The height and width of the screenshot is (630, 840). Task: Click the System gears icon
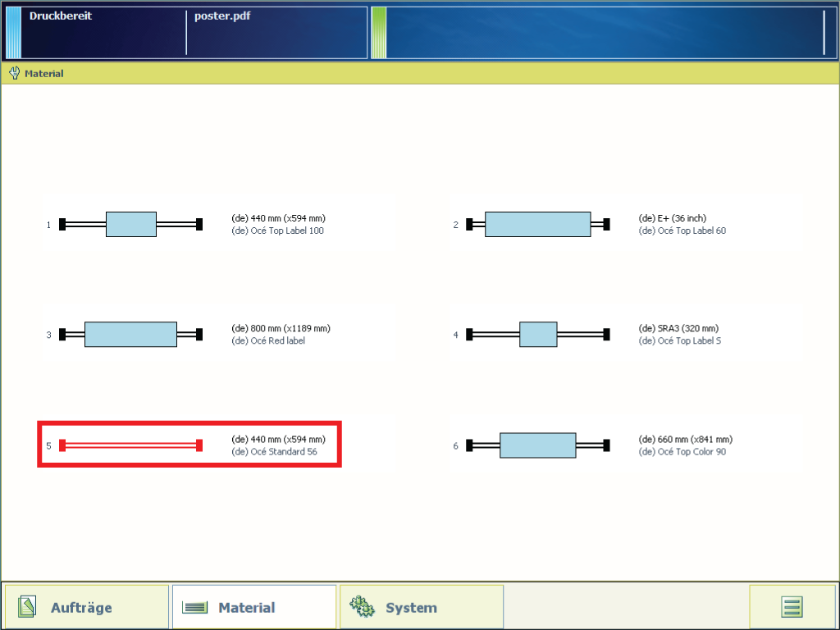(362, 606)
